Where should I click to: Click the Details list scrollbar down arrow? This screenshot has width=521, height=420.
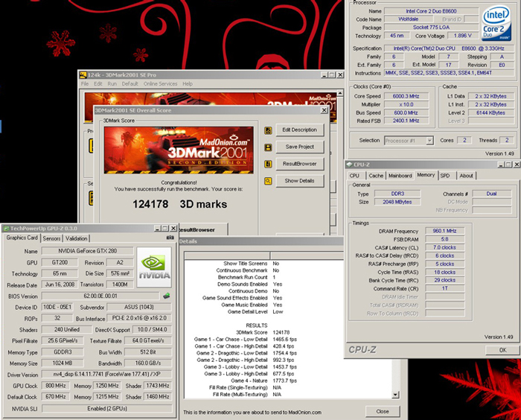click(x=395, y=395)
